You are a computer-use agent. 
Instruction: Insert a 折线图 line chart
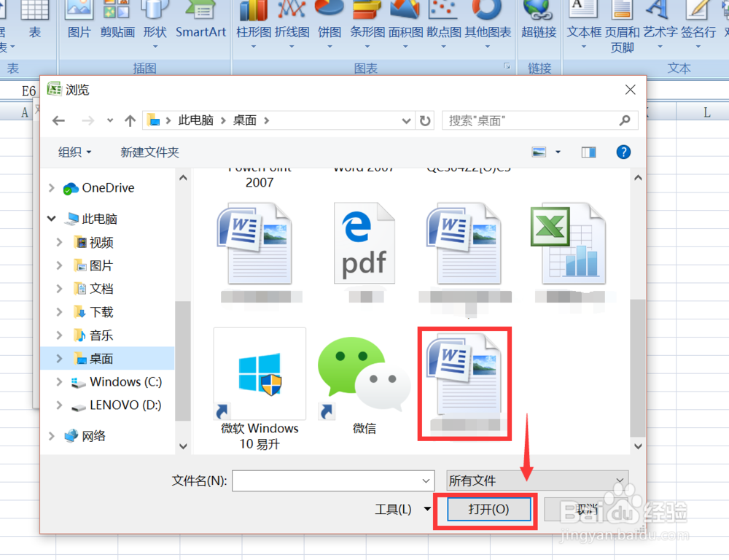pos(292,23)
